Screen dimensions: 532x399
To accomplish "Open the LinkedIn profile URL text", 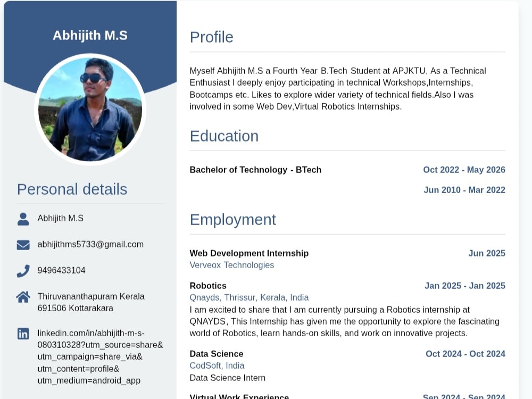I will tap(100, 356).
